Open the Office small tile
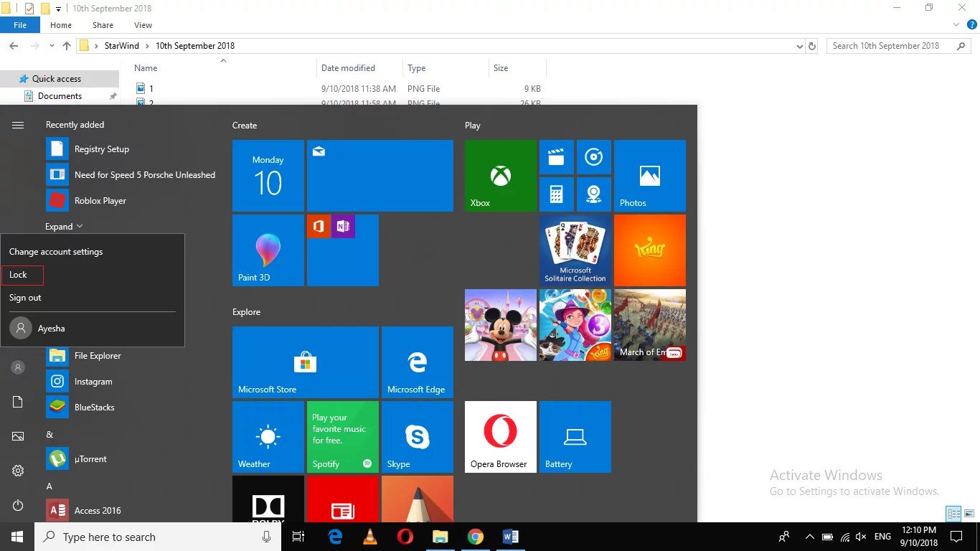 pyautogui.click(x=319, y=227)
